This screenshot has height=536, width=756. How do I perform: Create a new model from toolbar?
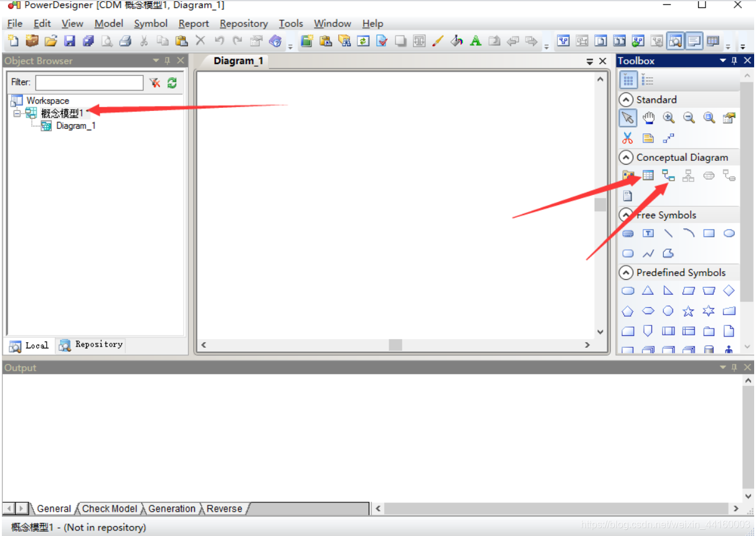pos(12,41)
